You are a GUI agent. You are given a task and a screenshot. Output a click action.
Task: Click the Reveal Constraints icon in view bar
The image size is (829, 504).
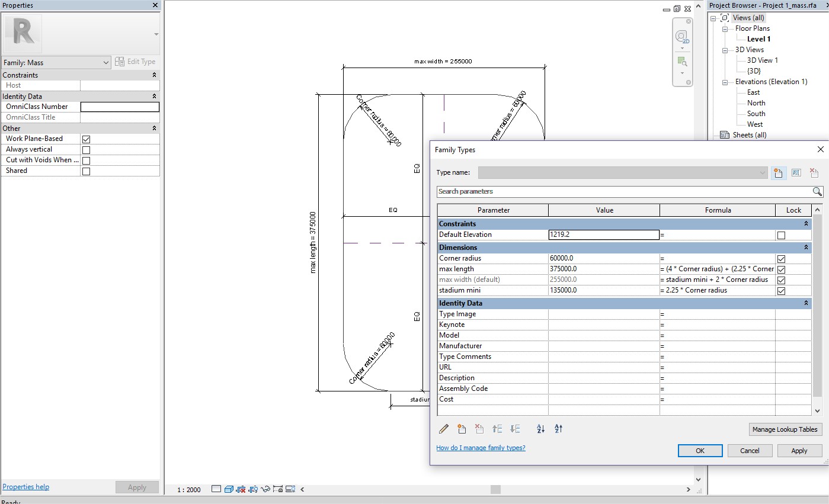point(278,489)
